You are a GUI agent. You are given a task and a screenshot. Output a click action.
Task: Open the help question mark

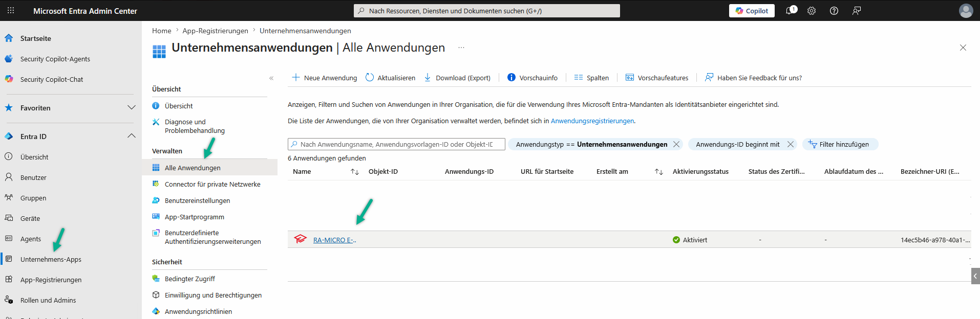point(834,11)
